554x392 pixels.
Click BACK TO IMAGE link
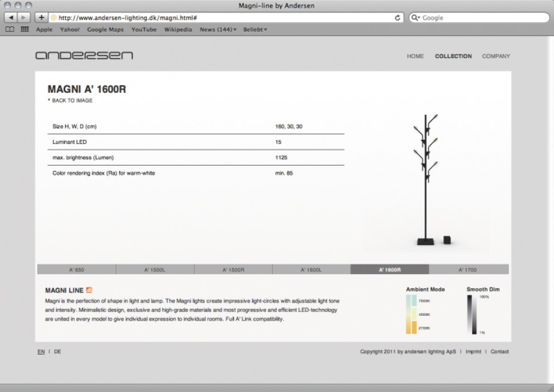[70, 100]
